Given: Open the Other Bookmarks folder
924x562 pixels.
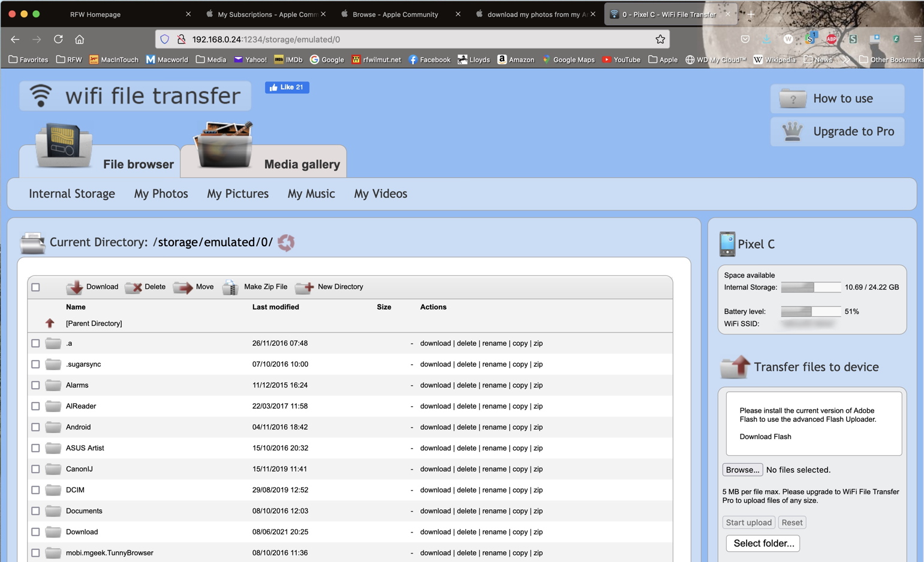Looking at the screenshot, I should pyautogui.click(x=891, y=60).
